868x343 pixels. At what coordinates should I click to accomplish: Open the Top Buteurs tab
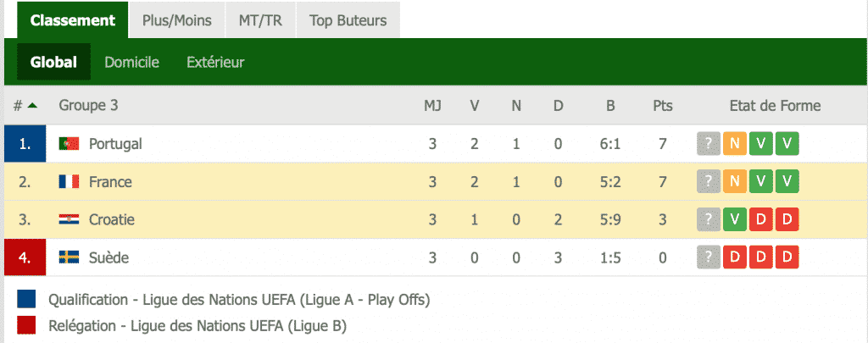(x=348, y=20)
